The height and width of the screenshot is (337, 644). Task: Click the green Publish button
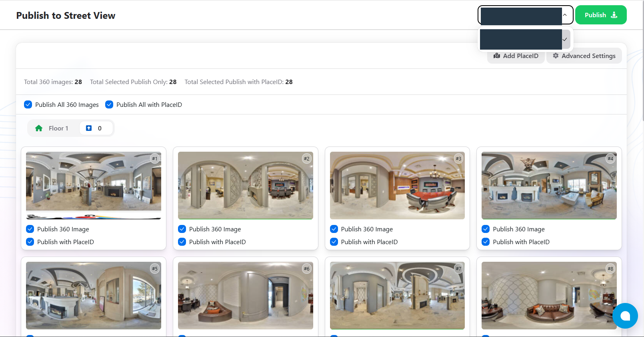601,15
